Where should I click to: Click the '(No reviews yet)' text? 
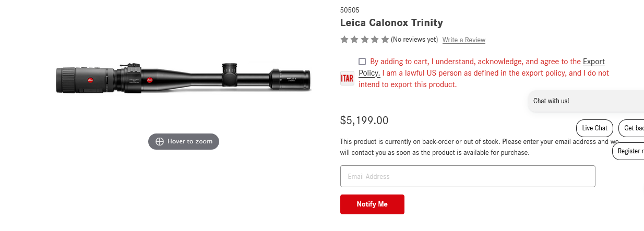[x=414, y=40]
